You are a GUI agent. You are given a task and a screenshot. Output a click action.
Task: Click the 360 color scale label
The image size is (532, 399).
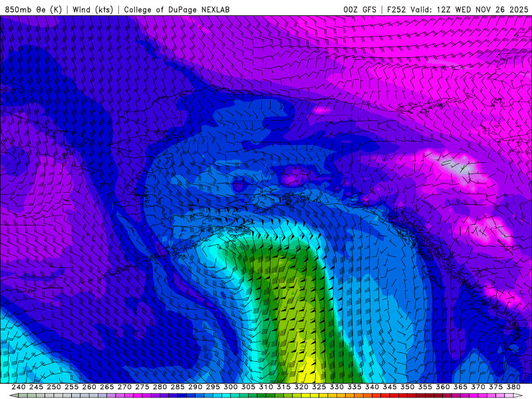click(x=443, y=387)
